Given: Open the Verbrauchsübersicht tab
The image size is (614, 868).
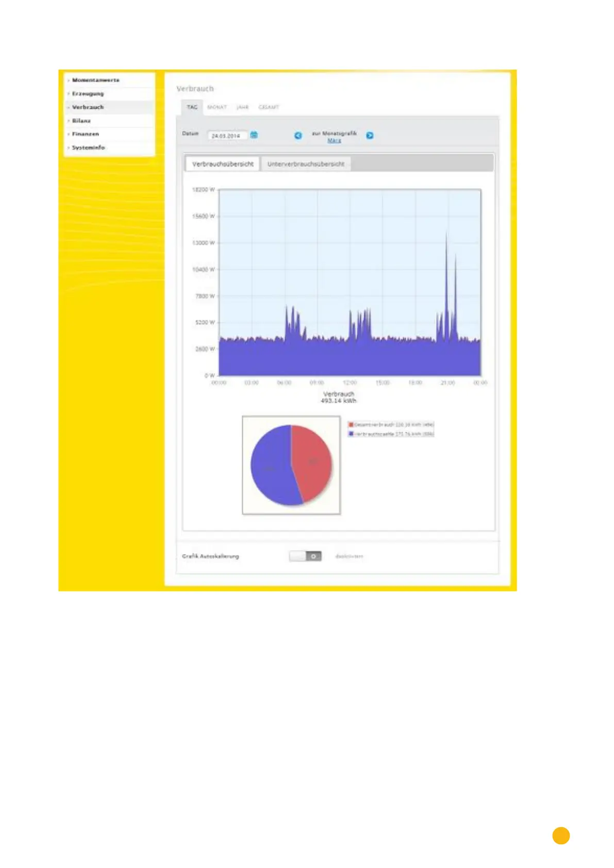Looking at the screenshot, I should pyautogui.click(x=223, y=164).
